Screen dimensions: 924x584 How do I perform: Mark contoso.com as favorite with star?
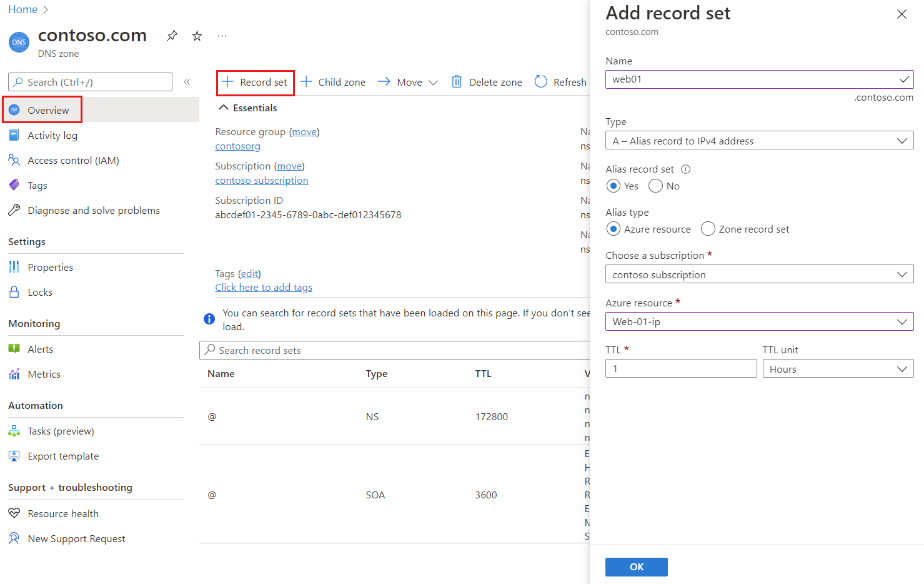tap(197, 36)
